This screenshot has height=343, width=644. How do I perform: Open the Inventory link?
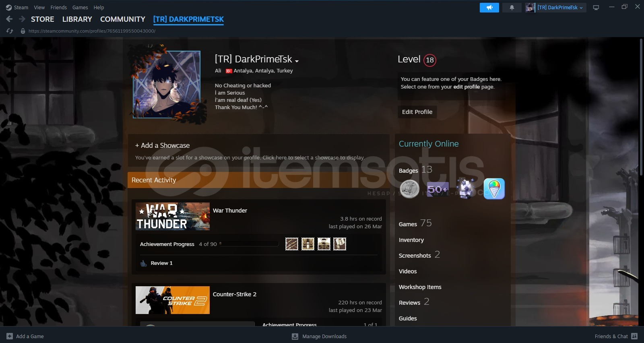tap(411, 240)
